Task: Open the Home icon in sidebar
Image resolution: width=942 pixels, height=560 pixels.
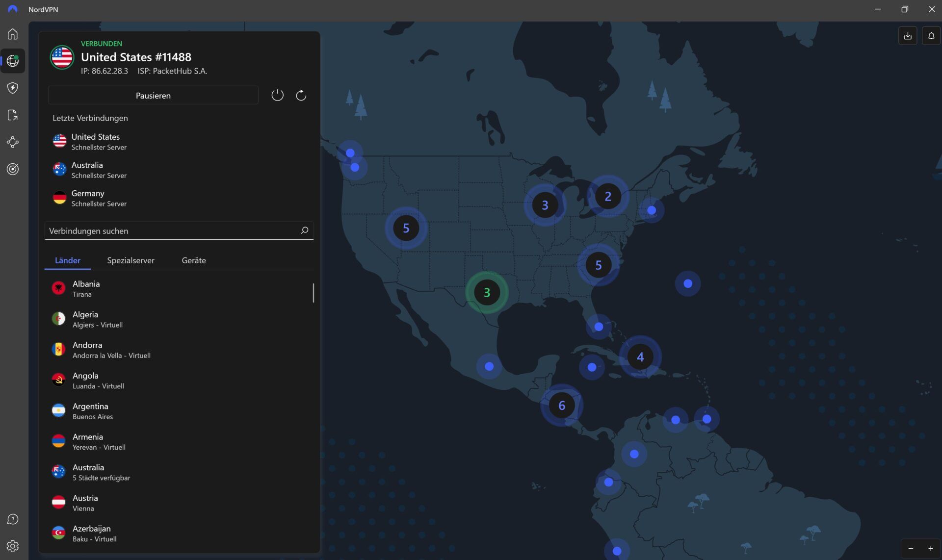Action: tap(13, 34)
